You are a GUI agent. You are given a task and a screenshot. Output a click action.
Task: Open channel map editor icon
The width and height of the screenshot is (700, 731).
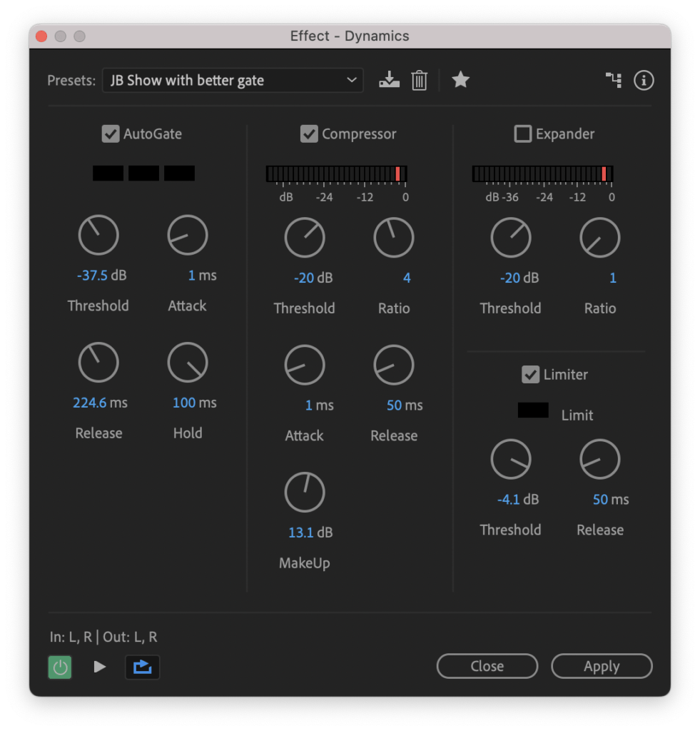tap(614, 80)
